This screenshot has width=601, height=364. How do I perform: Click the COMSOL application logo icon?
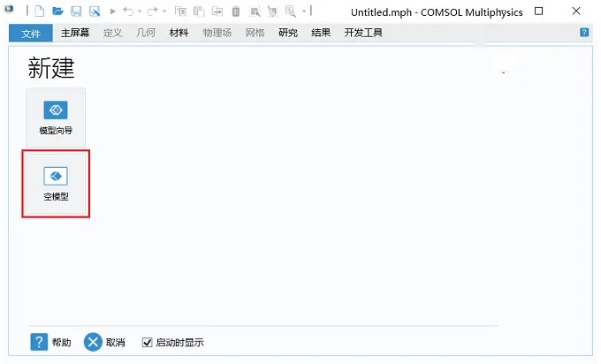9,9
